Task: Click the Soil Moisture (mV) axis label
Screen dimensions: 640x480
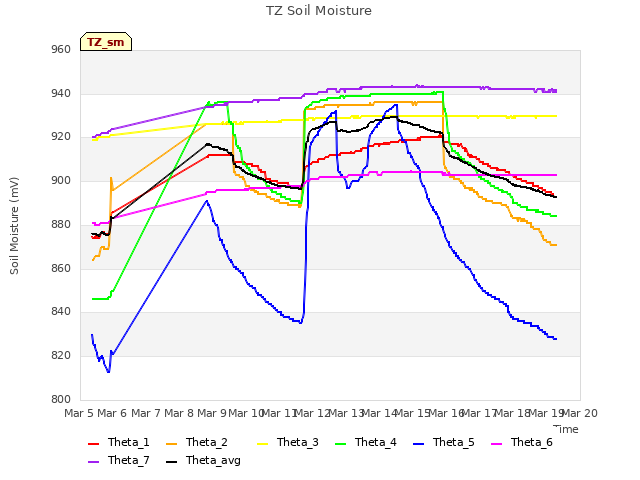Action: [x=14, y=226]
